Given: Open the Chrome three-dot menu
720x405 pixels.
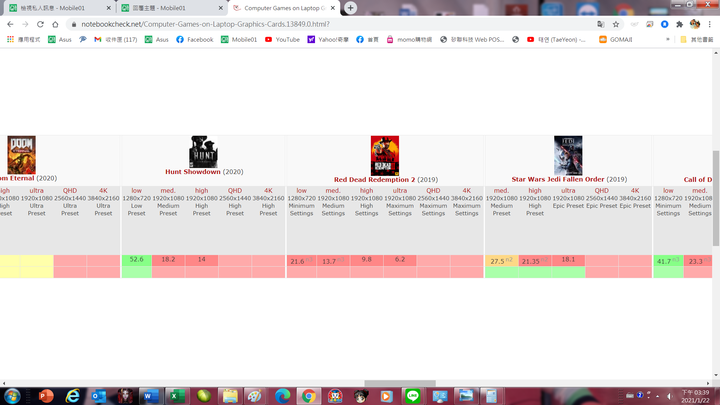Looking at the screenshot, I should tap(709, 24).
